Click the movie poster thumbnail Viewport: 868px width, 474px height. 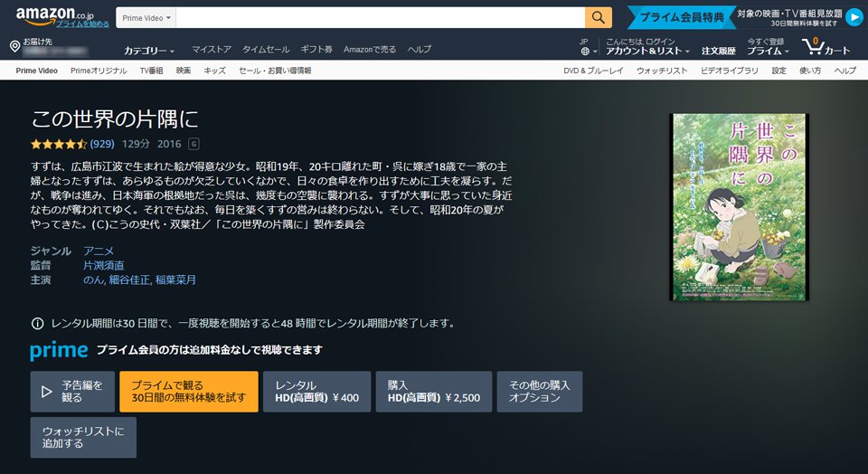pyautogui.click(x=739, y=207)
